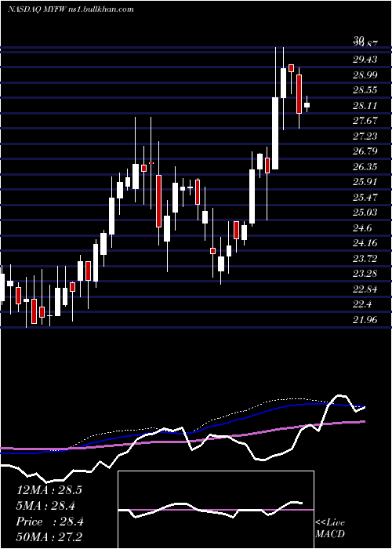
Task: Click the 28.11 price level label
Action: tap(365, 105)
